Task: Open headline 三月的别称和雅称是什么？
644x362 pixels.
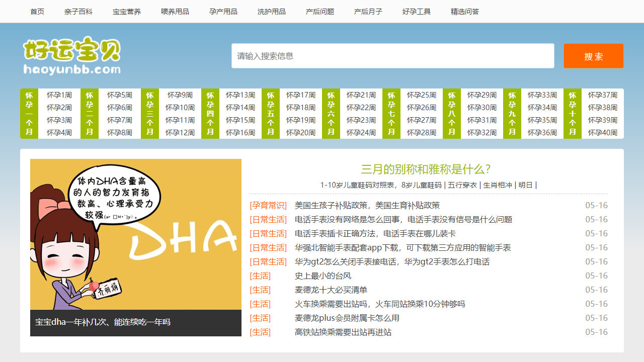Action: pos(426,169)
